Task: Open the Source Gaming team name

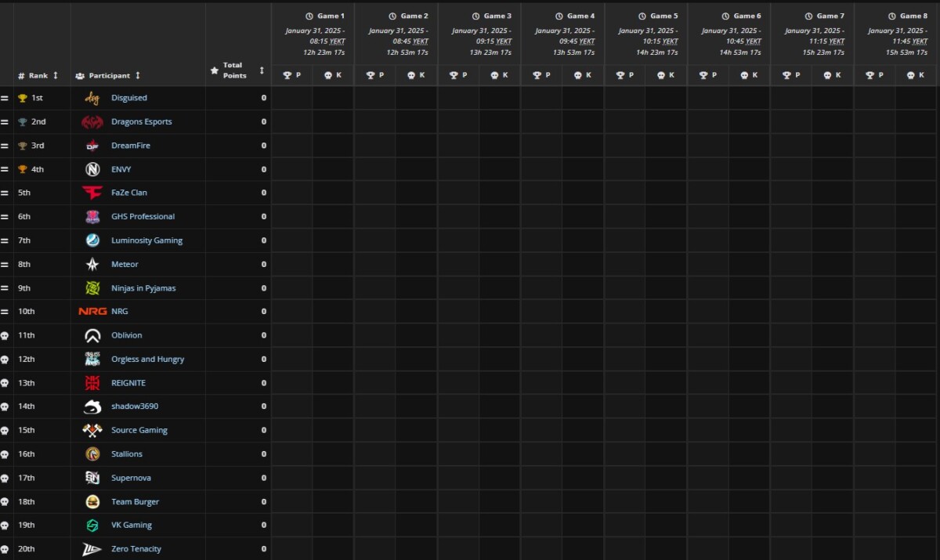Action: [139, 430]
